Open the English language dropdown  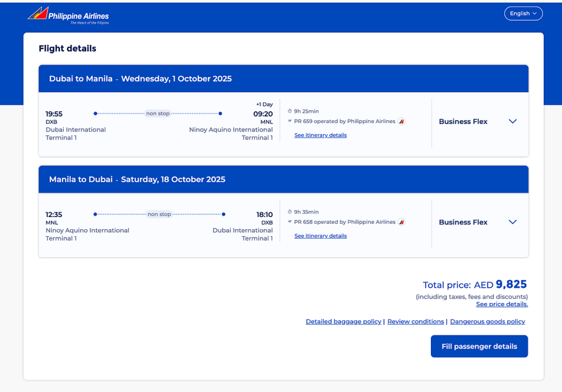523,14
